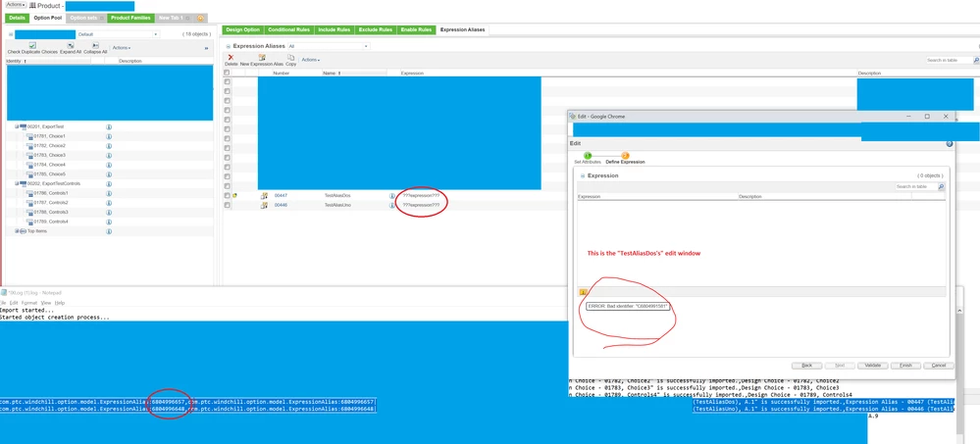Click the Check Duplicate Choices icon

click(x=32, y=46)
